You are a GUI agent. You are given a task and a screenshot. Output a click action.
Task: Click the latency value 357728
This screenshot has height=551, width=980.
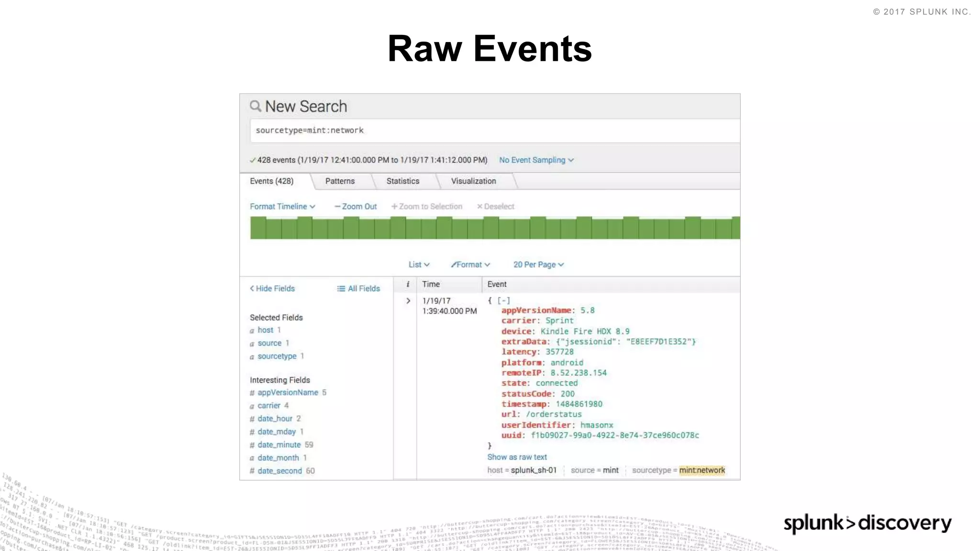pos(559,352)
